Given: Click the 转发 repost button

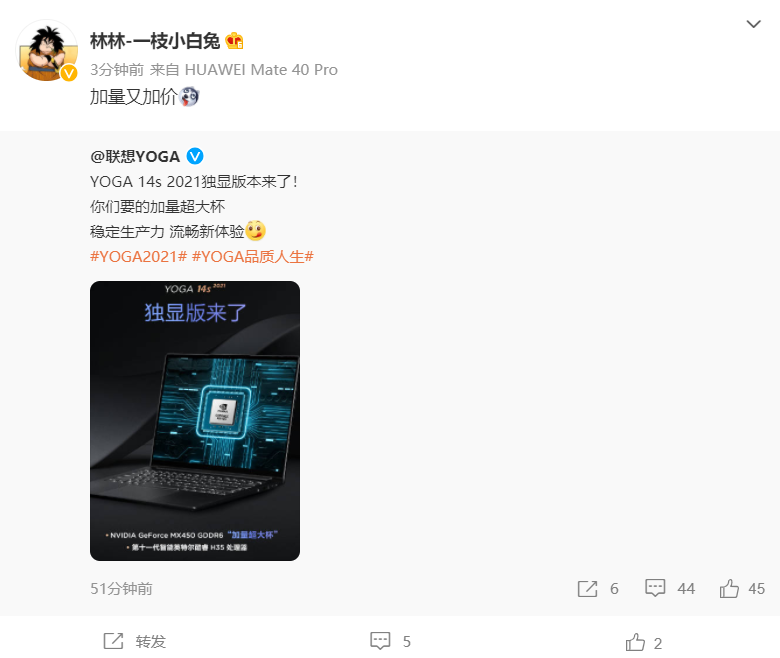Looking at the screenshot, I should coord(134,641).
